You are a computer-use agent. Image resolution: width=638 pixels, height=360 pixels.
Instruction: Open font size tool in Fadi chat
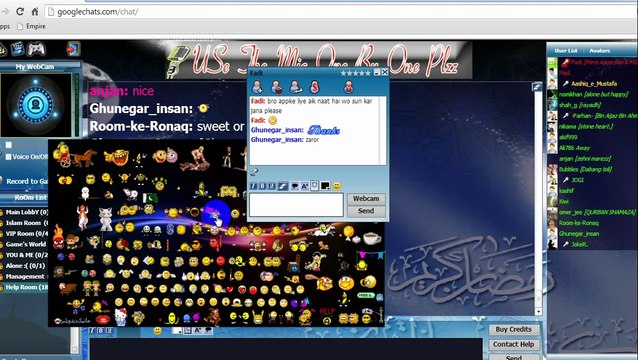tap(305, 186)
